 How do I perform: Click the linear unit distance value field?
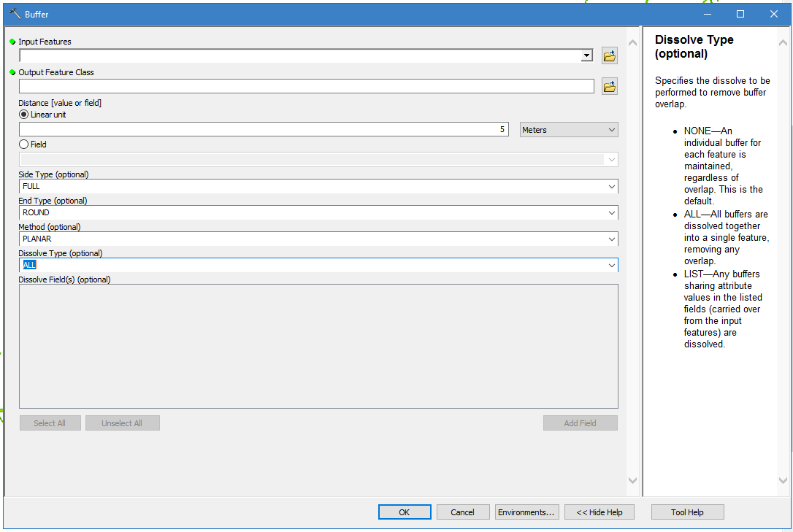263,130
